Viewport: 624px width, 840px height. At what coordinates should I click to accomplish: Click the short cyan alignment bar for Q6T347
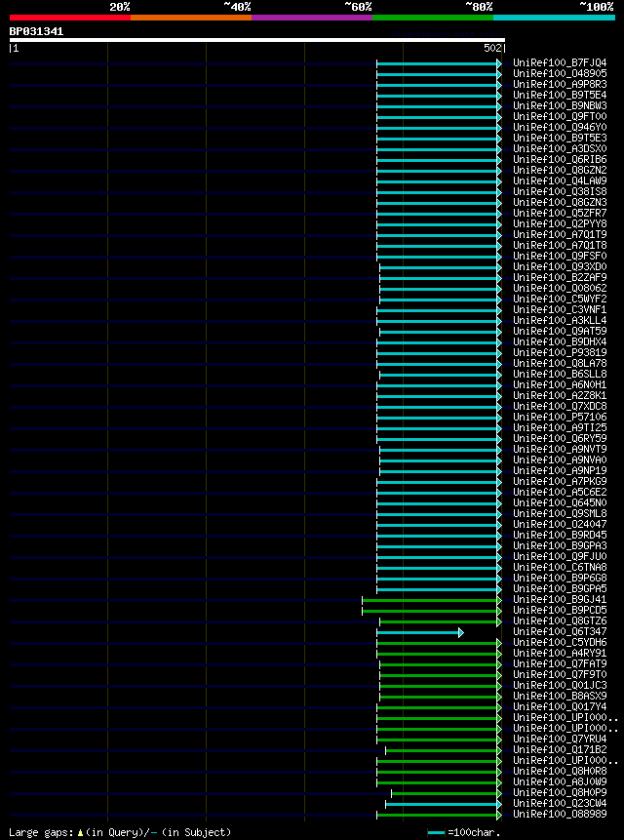420,632
